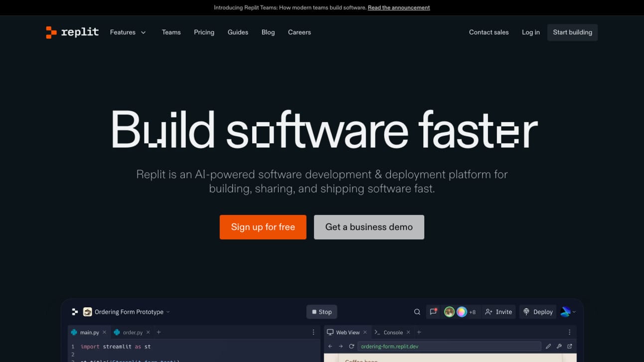The image size is (644, 362).
Task: Open the editor pane three-dot menu
Action: click(x=314, y=333)
